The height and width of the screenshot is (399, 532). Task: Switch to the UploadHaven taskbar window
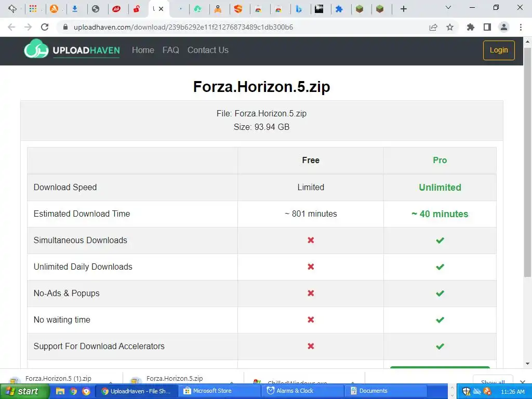pyautogui.click(x=137, y=391)
